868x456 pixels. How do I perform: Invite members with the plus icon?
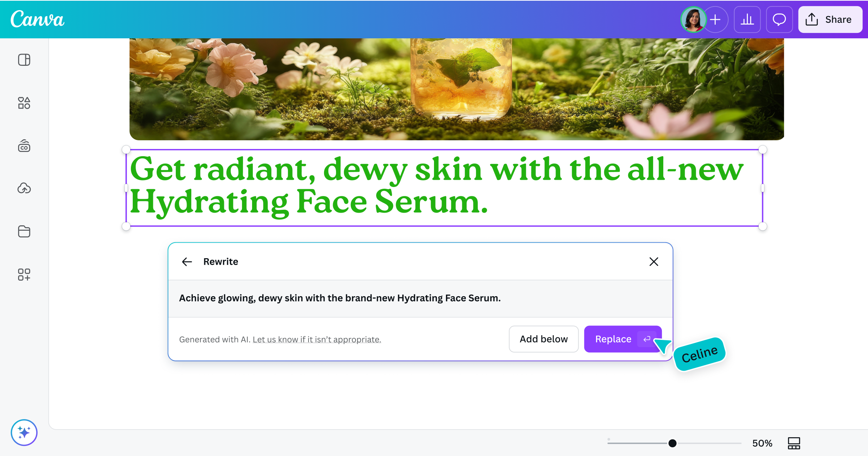715,20
